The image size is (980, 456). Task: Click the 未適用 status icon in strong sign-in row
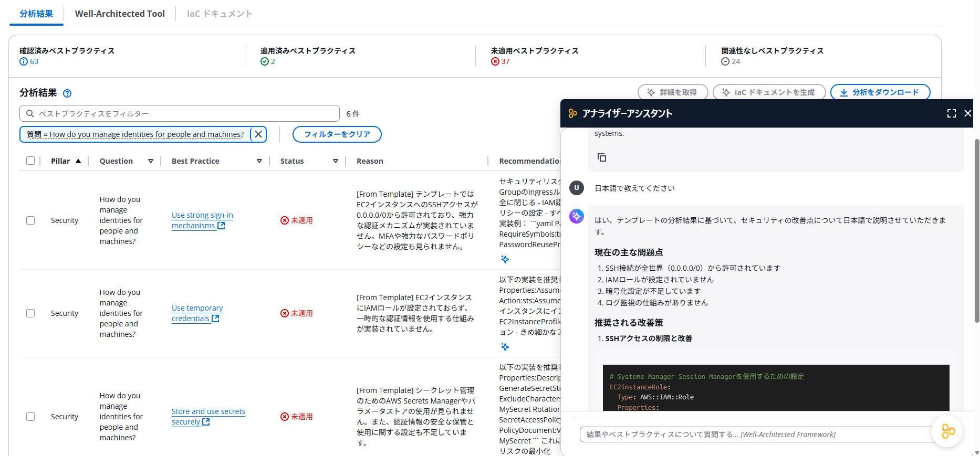click(x=285, y=220)
